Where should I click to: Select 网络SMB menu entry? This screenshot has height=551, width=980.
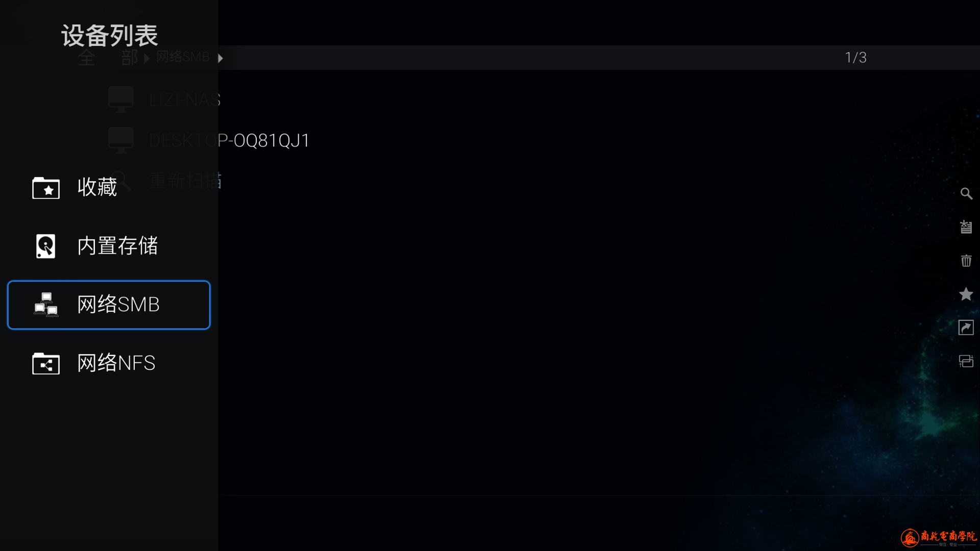[x=109, y=305]
